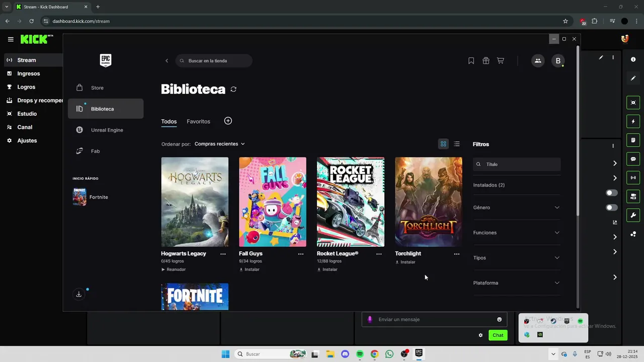
Task: Toggle the upper switch in Kick dashboard panel
Action: (x=612, y=193)
